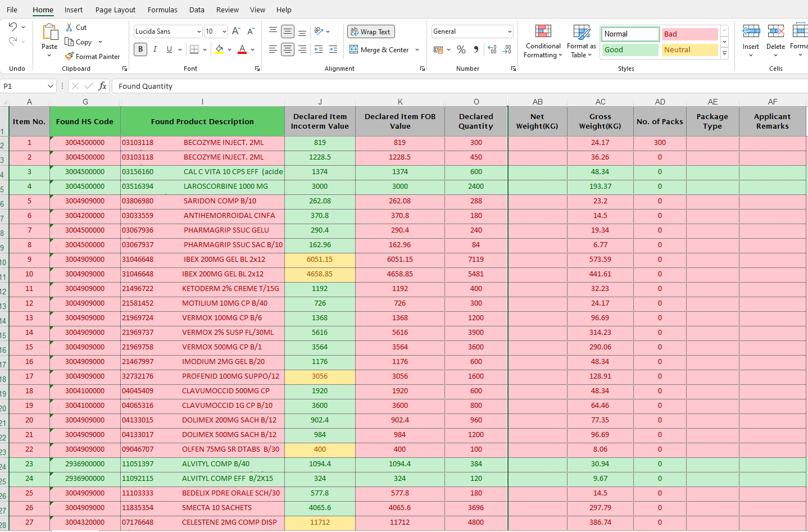The width and height of the screenshot is (808, 532).
Task: Click Merge & Center button
Action: coord(379,49)
